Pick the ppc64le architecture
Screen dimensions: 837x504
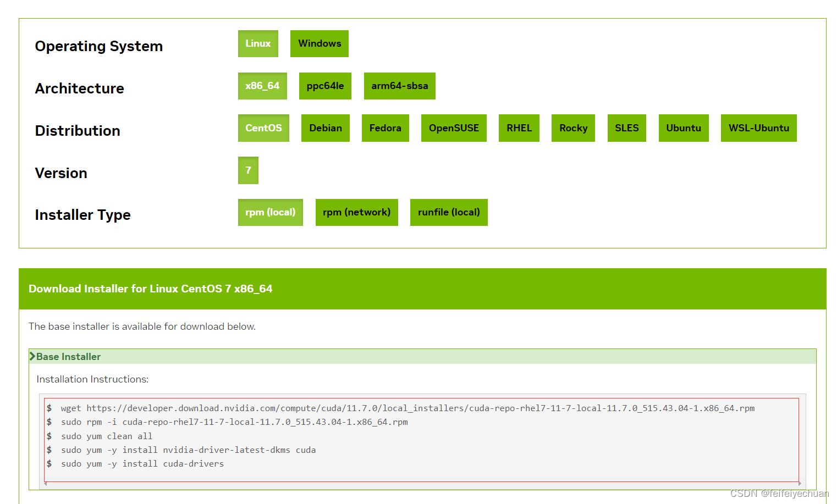coord(325,86)
